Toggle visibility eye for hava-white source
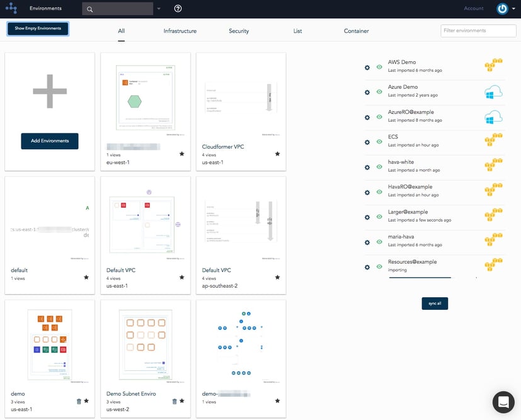The height and width of the screenshot is (420, 521). 379,167
